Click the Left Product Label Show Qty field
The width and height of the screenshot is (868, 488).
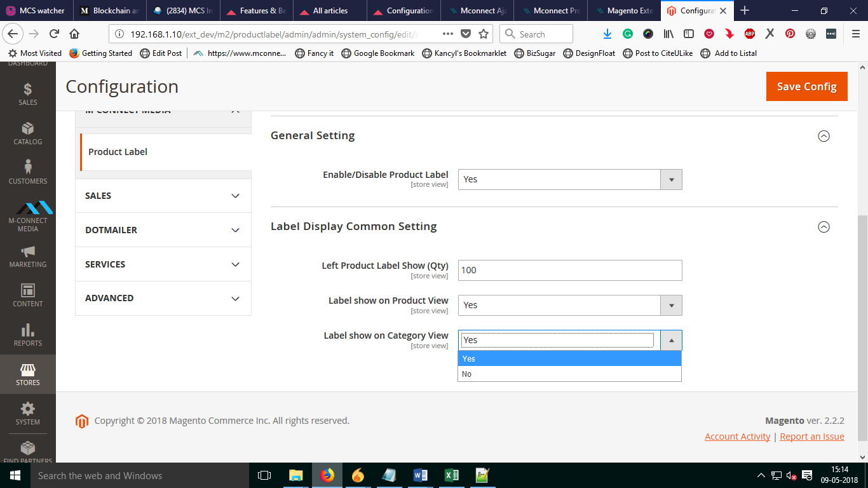coord(569,270)
